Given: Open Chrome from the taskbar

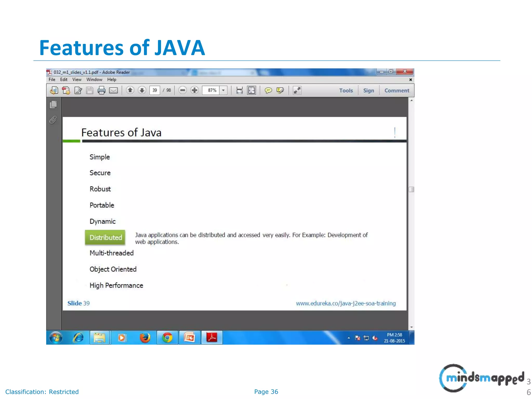Looking at the screenshot, I should click(x=167, y=338).
